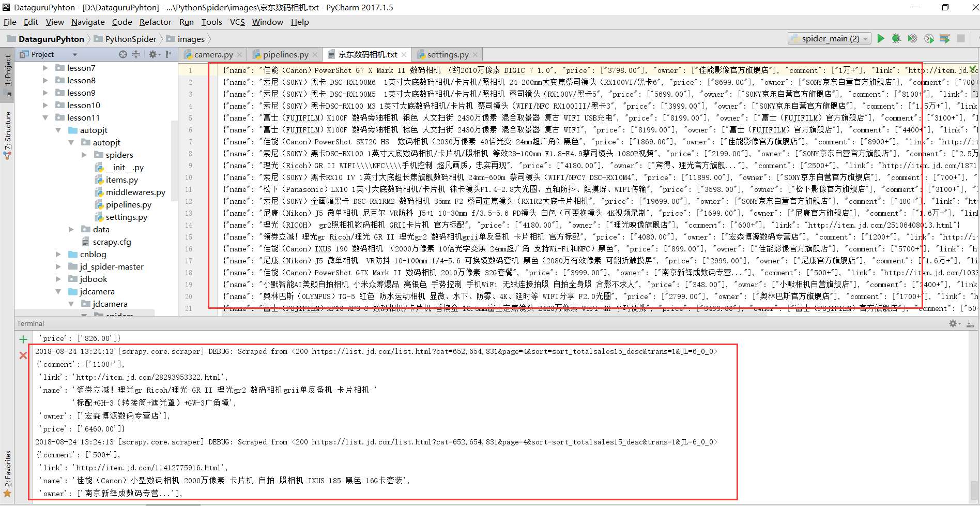Close the camera.py tab
The height and width of the screenshot is (506, 980).
[x=240, y=55]
